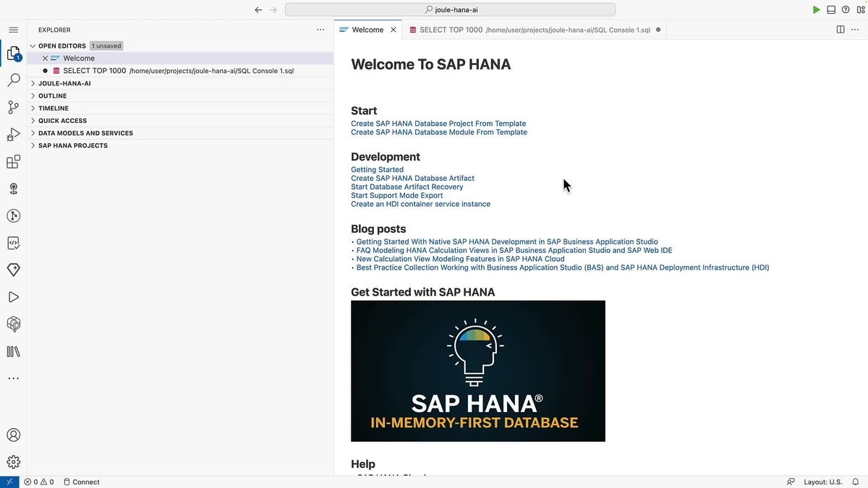Image resolution: width=868 pixels, height=488 pixels.
Task: Open Create SAP HANA Database Artifact link
Action: click(x=412, y=178)
